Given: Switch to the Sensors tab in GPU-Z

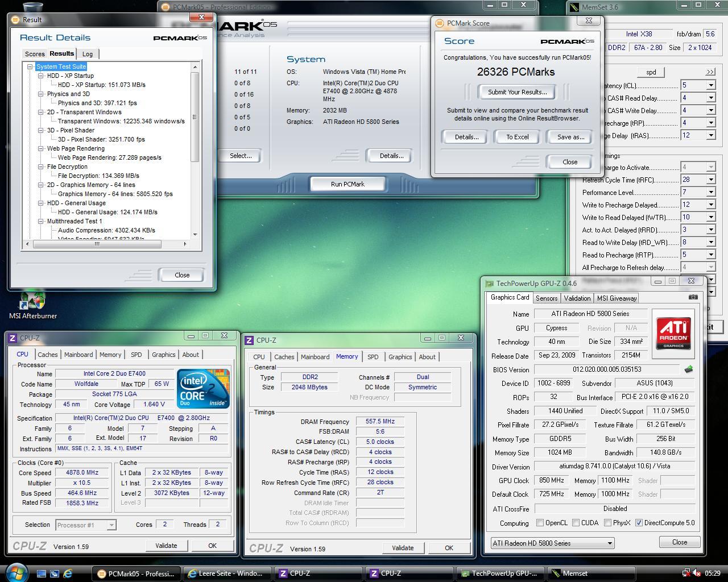Looking at the screenshot, I should point(547,298).
